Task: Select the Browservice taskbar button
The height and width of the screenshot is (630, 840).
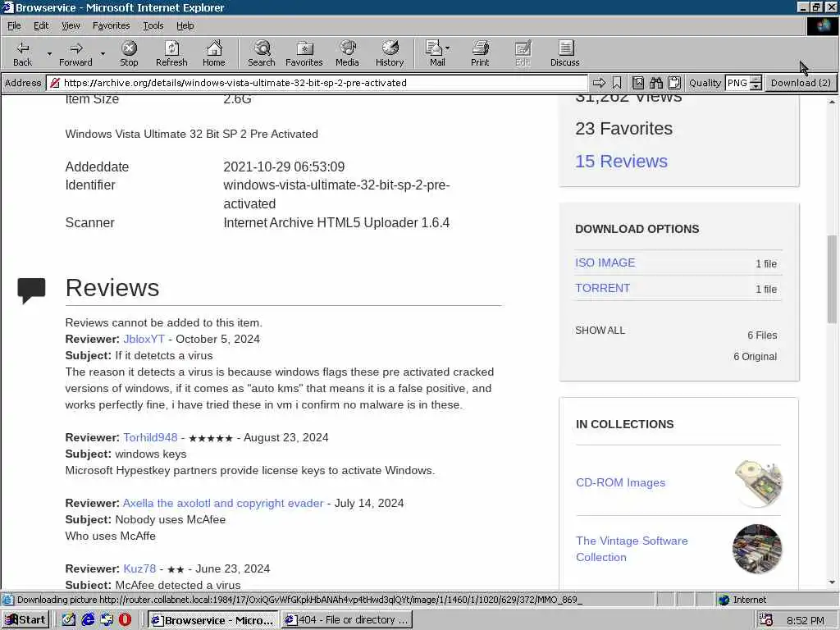Action: coord(213,620)
